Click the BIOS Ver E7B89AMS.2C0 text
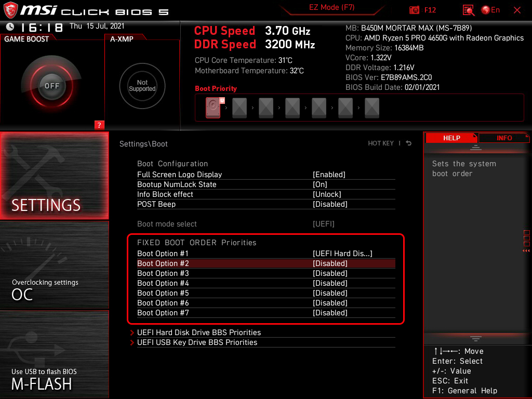532x399 pixels. click(x=389, y=77)
